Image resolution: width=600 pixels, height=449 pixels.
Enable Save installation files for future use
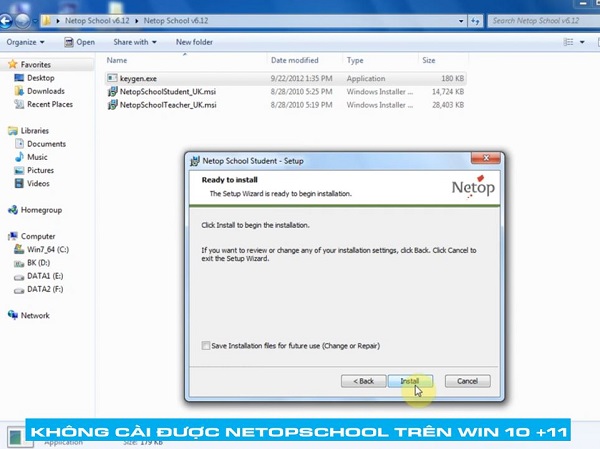206,346
